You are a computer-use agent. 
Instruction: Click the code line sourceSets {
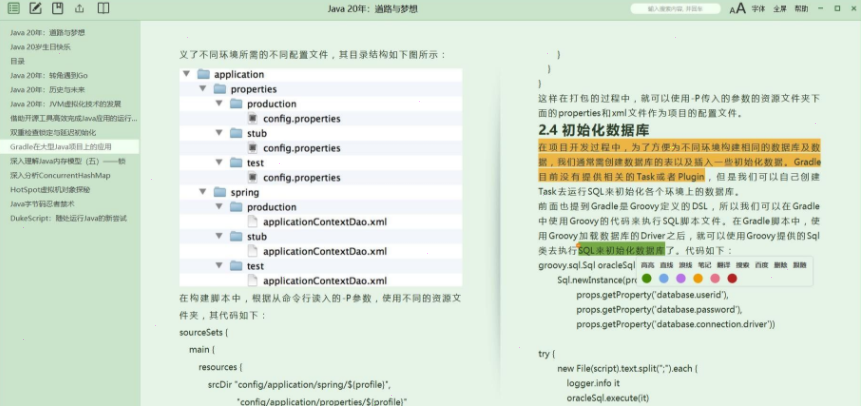coord(203,333)
